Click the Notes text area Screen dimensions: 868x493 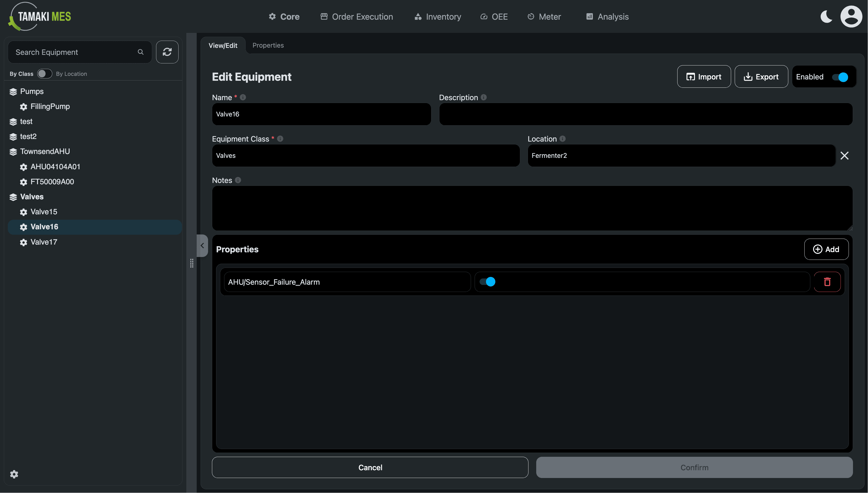click(x=532, y=208)
